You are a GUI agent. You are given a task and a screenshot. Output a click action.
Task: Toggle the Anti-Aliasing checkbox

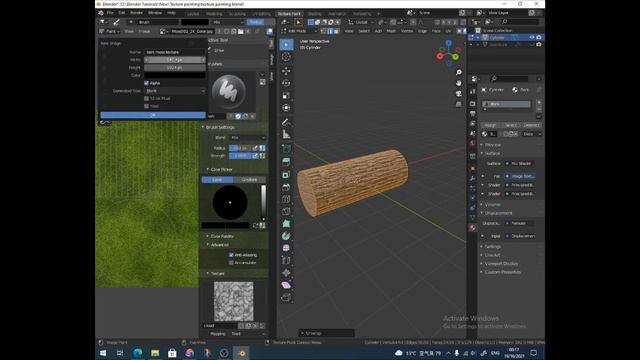coord(231,255)
